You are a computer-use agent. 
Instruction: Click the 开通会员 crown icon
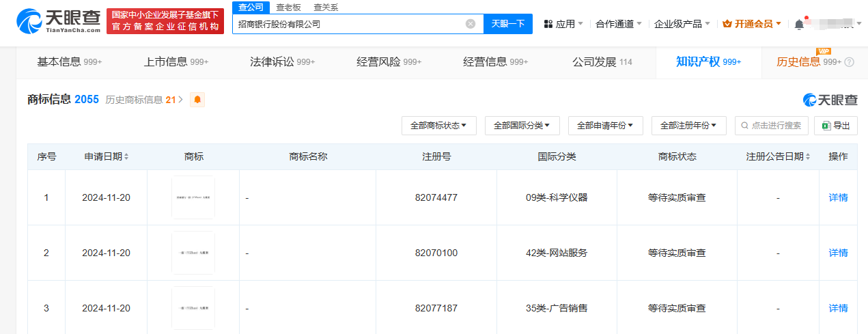[x=727, y=24]
